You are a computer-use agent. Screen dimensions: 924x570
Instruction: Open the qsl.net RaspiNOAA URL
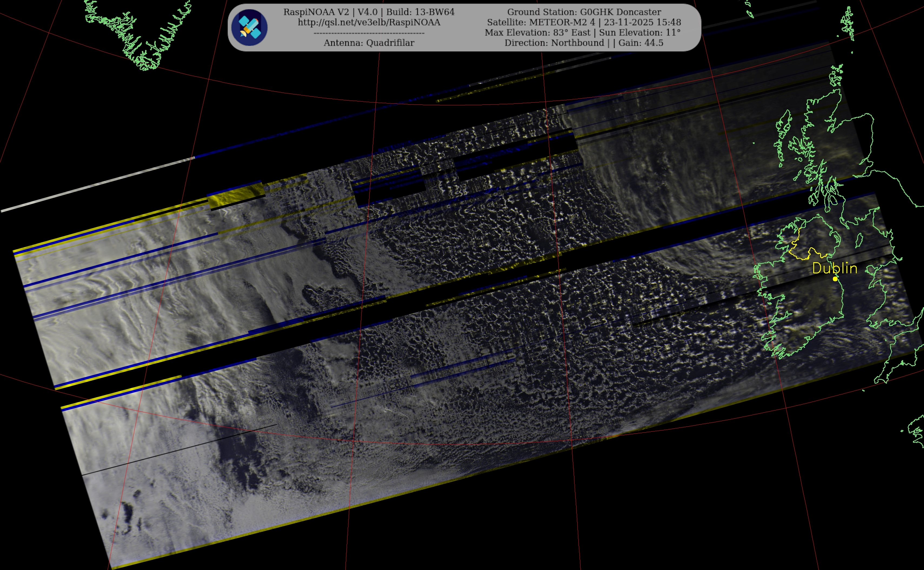369,22
